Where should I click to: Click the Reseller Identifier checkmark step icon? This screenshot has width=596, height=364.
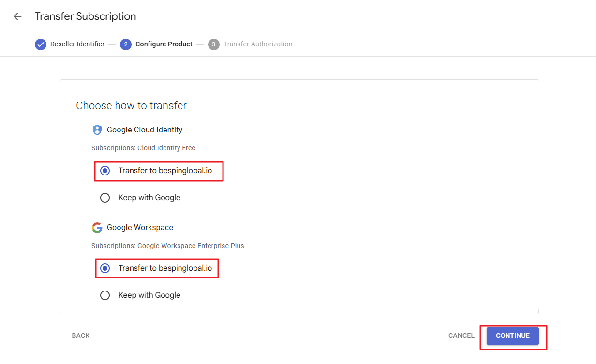(x=41, y=44)
